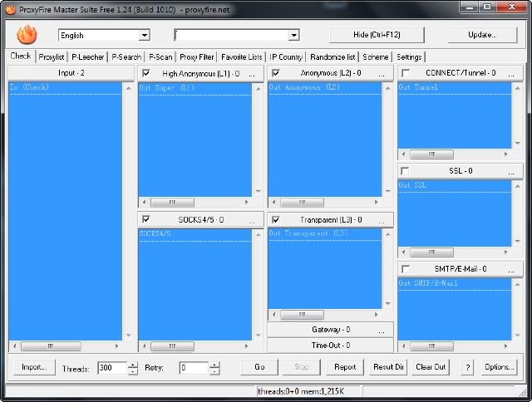Click the Update... button
The width and height of the screenshot is (532, 402).
pos(482,35)
